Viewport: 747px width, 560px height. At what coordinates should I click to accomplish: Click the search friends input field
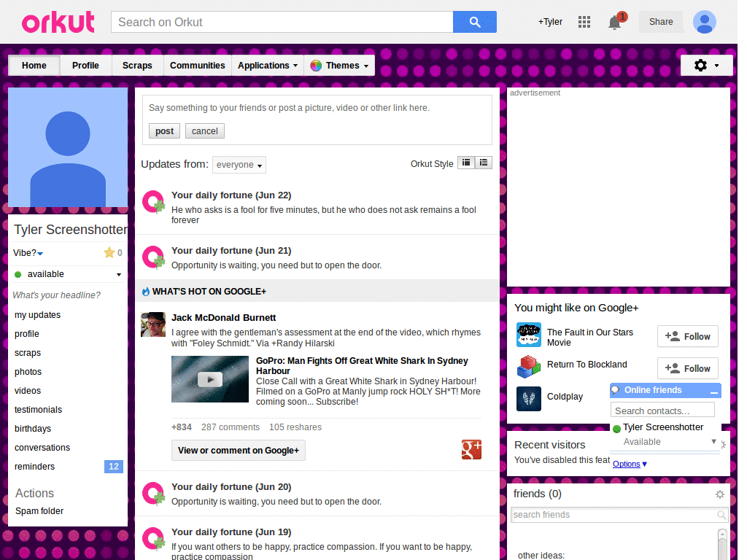(614, 515)
